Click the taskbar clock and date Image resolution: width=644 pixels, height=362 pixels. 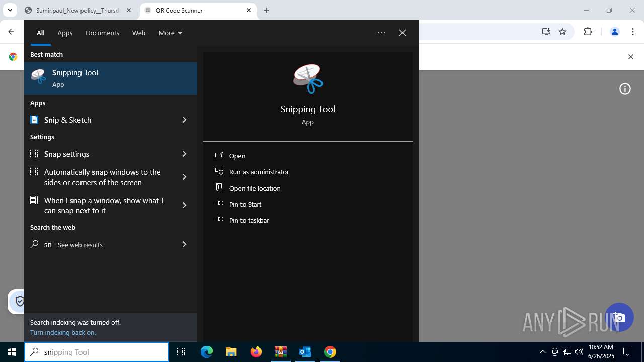tap(601, 352)
